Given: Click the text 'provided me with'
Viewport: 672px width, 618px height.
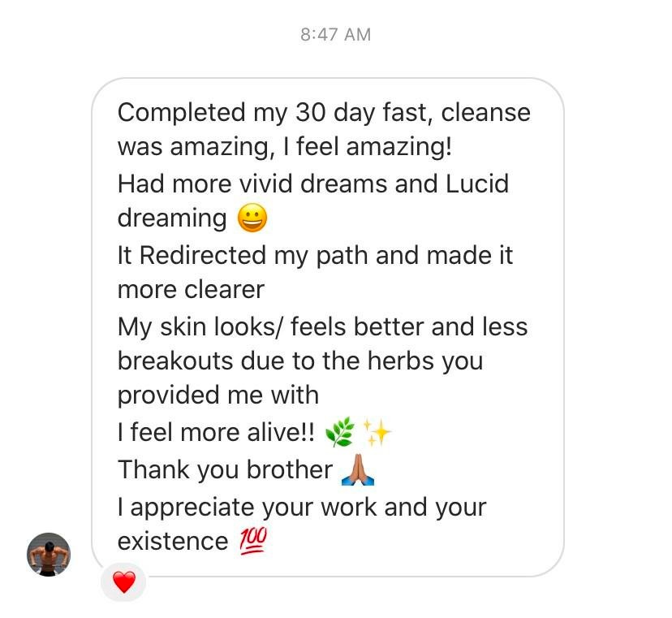Looking at the screenshot, I should 218,395.
